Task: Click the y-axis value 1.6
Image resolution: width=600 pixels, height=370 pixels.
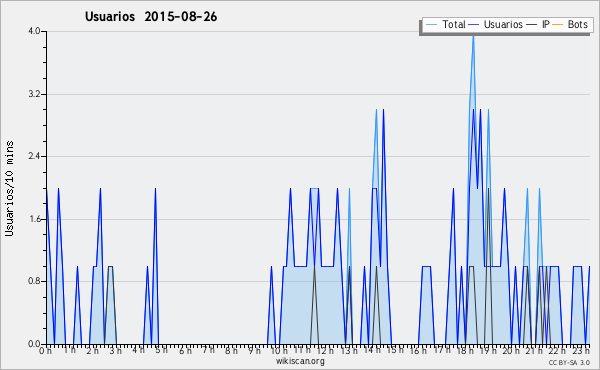Action: point(35,219)
